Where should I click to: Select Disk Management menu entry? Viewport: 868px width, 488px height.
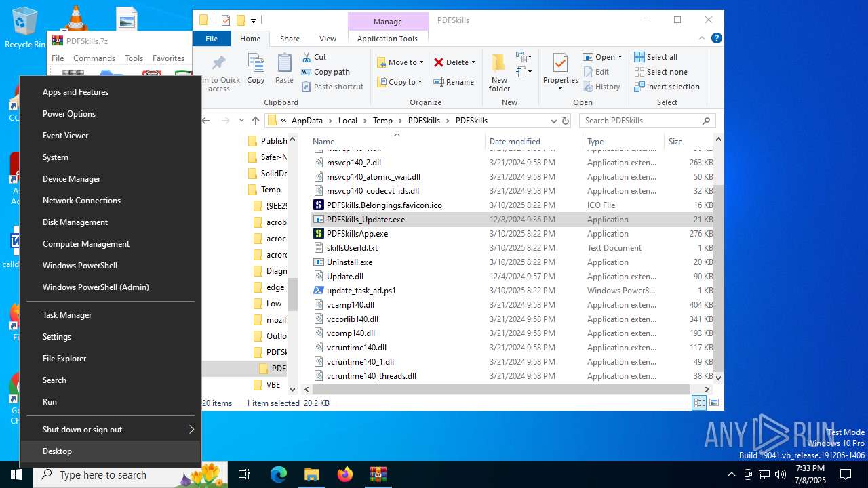pyautogui.click(x=112, y=222)
